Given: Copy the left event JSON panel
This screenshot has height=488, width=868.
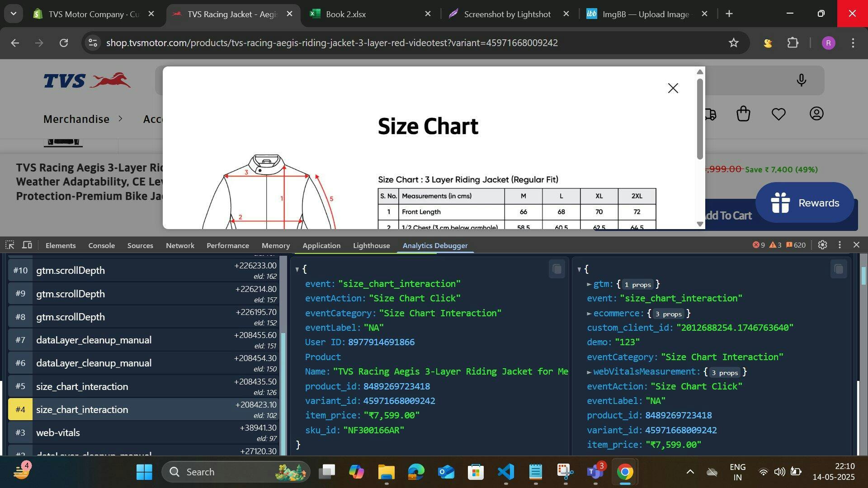Looking at the screenshot, I should [557, 269].
